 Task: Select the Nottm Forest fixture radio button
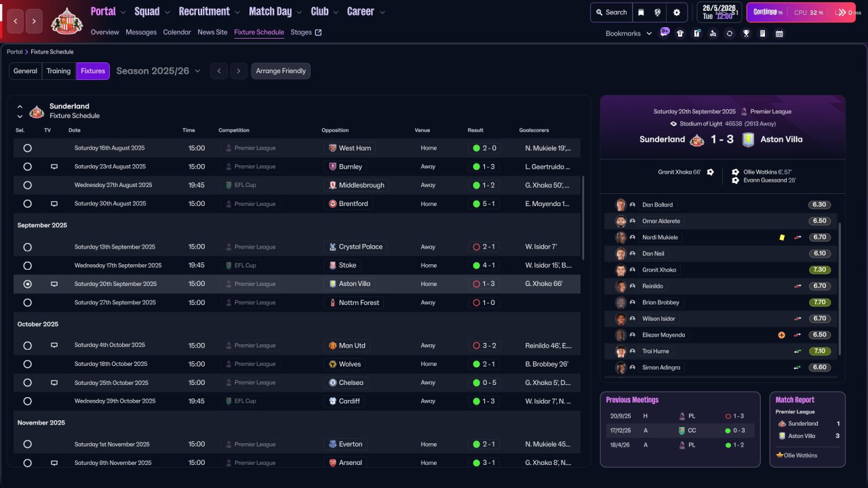(x=27, y=303)
